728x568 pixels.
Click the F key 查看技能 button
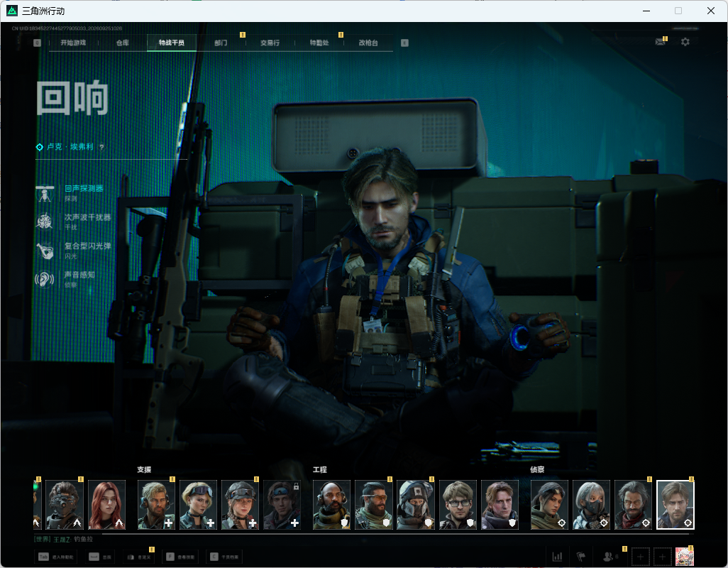click(x=181, y=557)
